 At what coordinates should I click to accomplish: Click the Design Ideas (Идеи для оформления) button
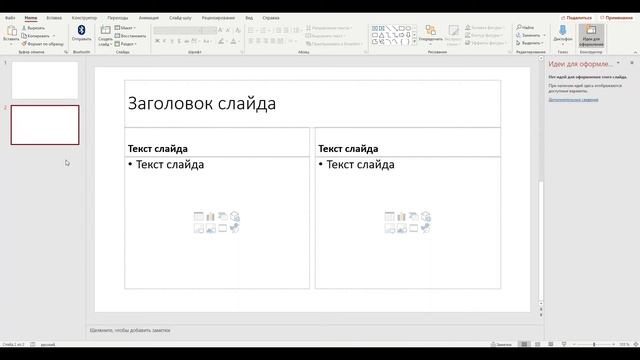pos(591,36)
